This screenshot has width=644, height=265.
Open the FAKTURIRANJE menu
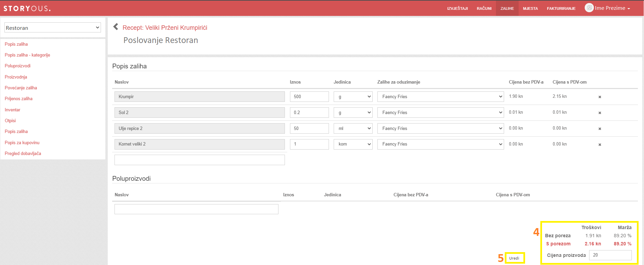pyautogui.click(x=561, y=8)
